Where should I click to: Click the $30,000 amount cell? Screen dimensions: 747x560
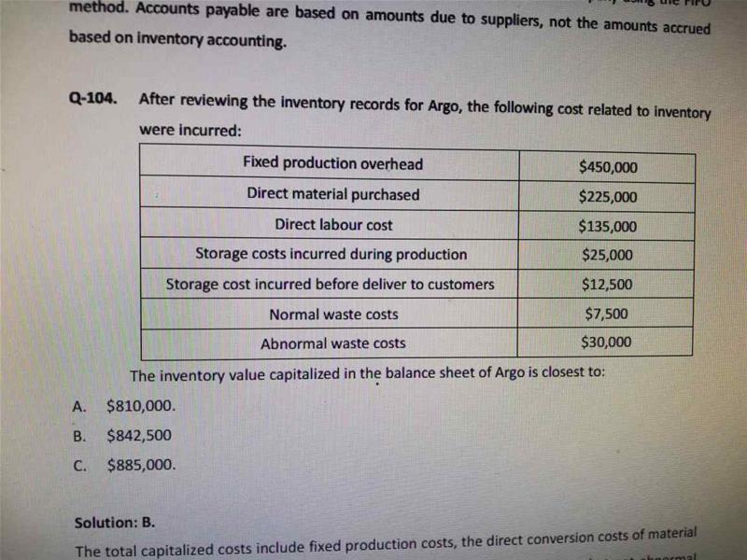tap(606, 343)
